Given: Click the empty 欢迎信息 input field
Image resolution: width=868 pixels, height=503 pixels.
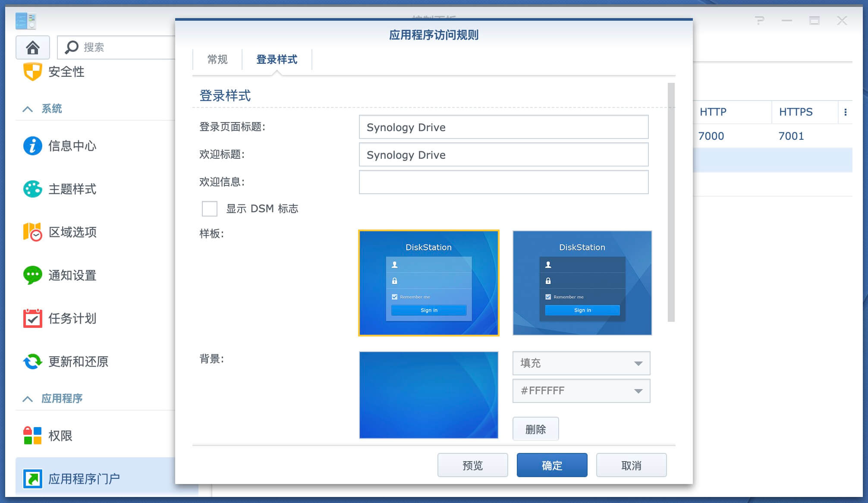Looking at the screenshot, I should click(x=504, y=182).
